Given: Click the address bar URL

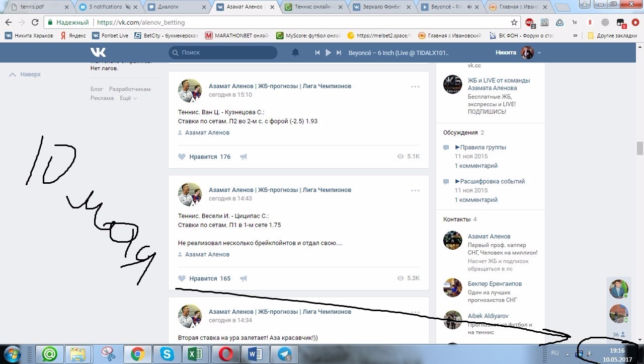Looking at the screenshot, I should [x=141, y=22].
